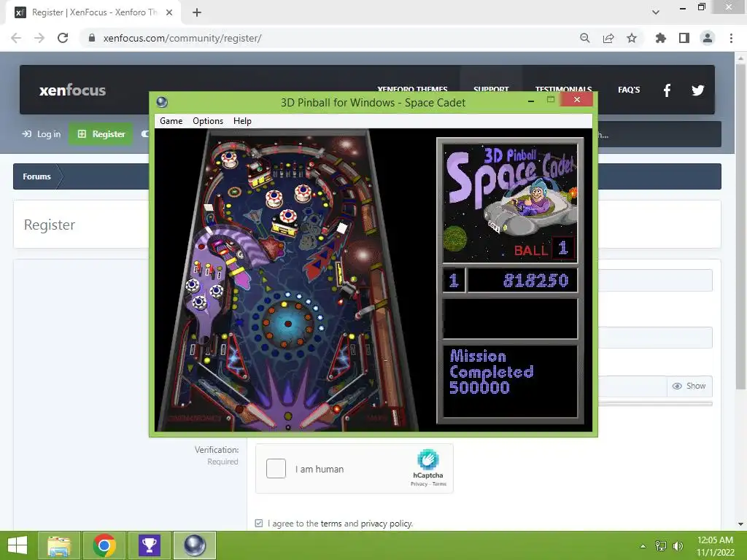Open the hCaptcha Terms link

pyautogui.click(x=439, y=484)
